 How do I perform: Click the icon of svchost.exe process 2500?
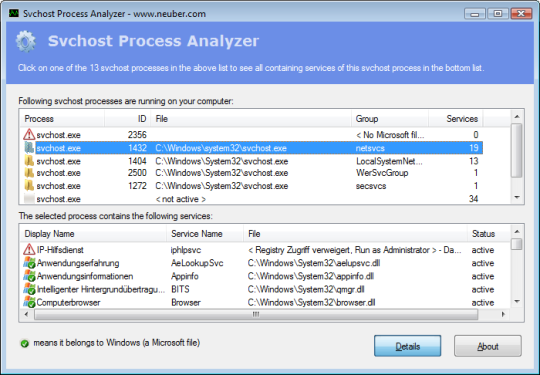pos(29,173)
